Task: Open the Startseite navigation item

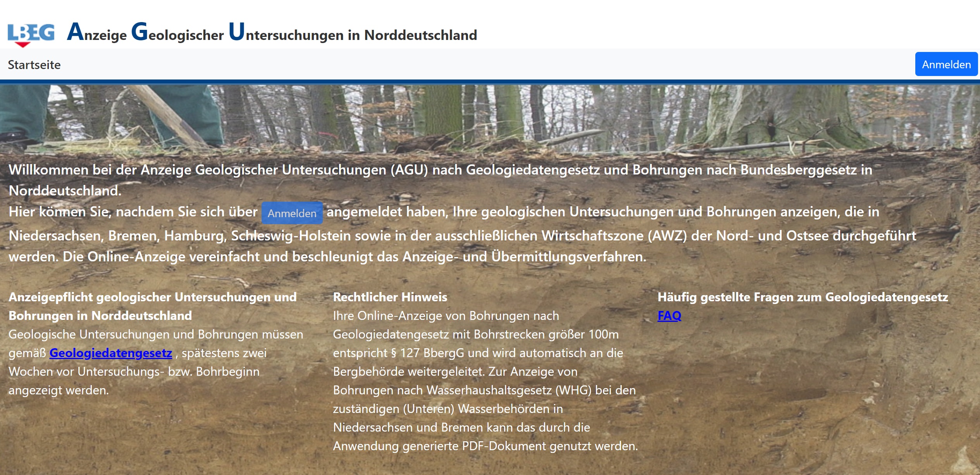Action: [34, 65]
